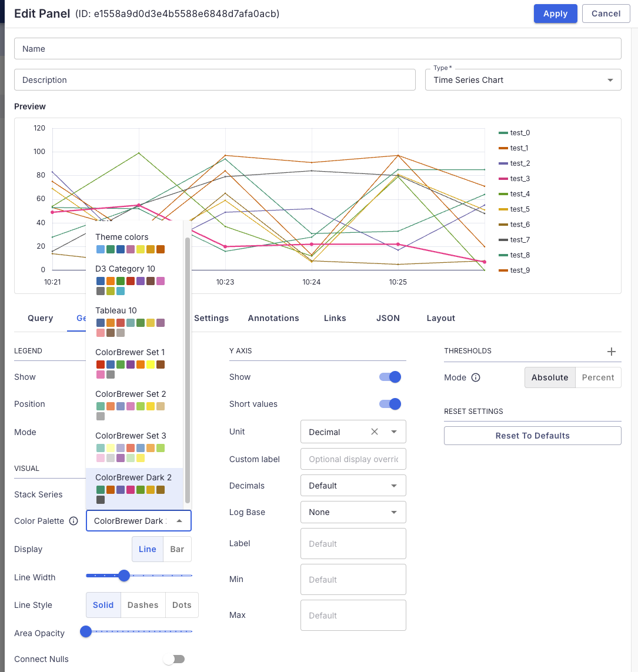Focus the Custom label input
The image size is (638, 672).
(353, 459)
